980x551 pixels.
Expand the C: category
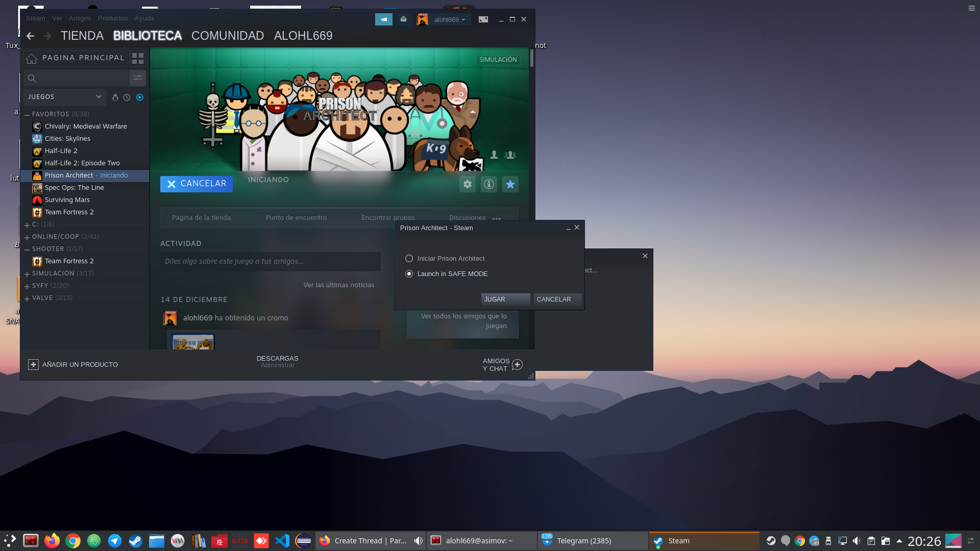point(27,225)
